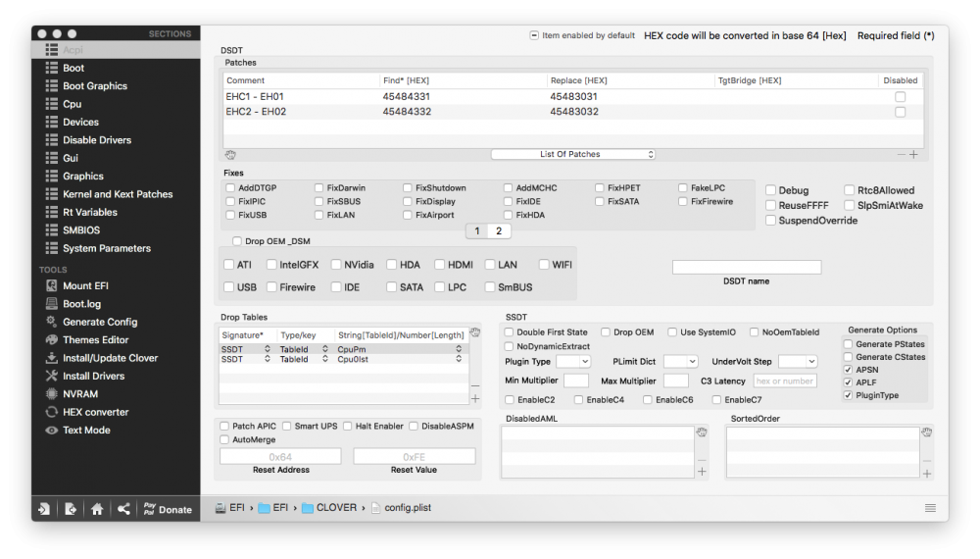Enable Rtc8Allowed checkbox

(850, 190)
